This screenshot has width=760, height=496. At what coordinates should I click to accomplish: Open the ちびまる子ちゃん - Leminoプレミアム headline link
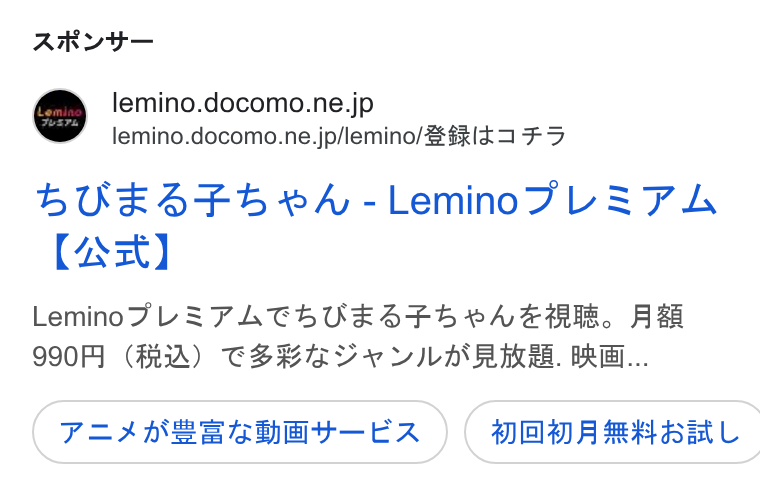point(376,225)
